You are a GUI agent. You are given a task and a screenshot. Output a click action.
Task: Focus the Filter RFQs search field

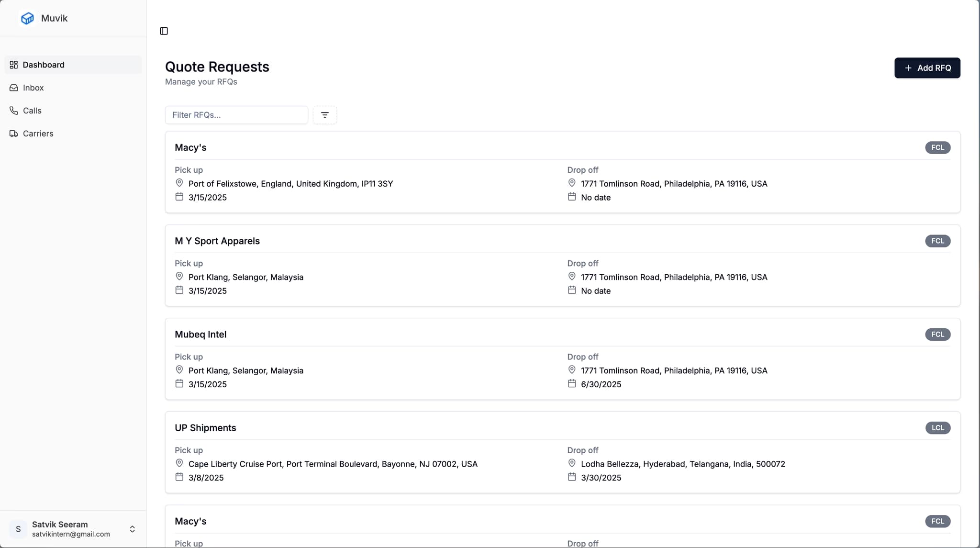[236, 115]
